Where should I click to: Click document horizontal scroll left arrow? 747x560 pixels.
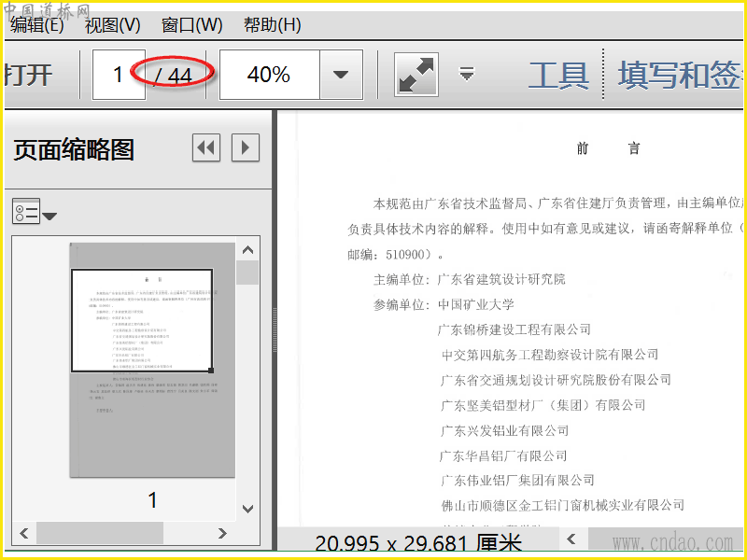[571, 539]
